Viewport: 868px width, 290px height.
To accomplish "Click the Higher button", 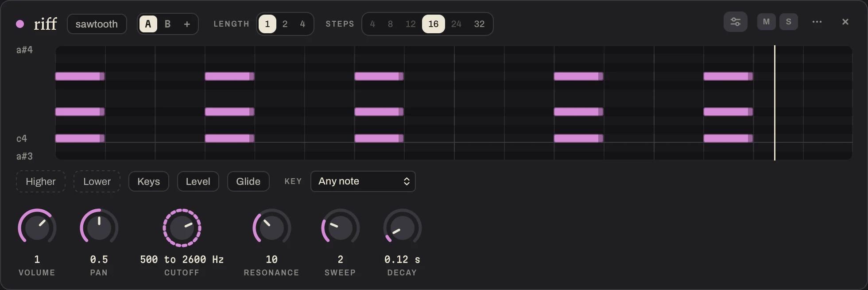I will tap(41, 181).
